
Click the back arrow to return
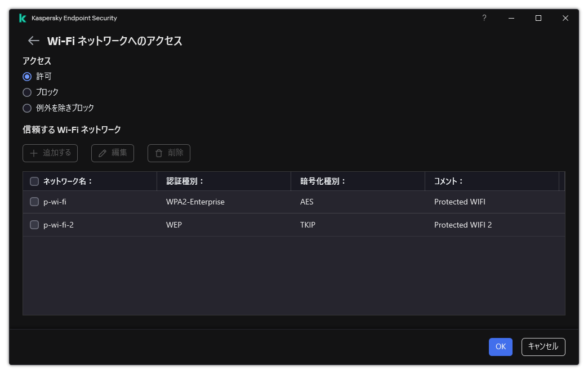[33, 41]
